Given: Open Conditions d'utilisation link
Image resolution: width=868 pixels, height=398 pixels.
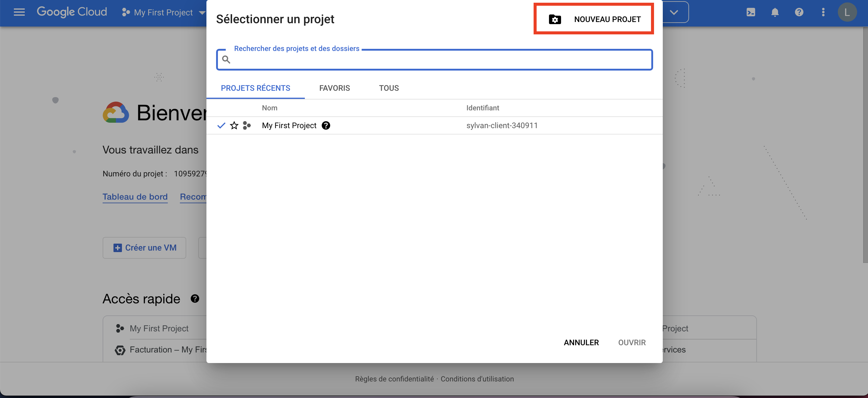Looking at the screenshot, I should [477, 379].
